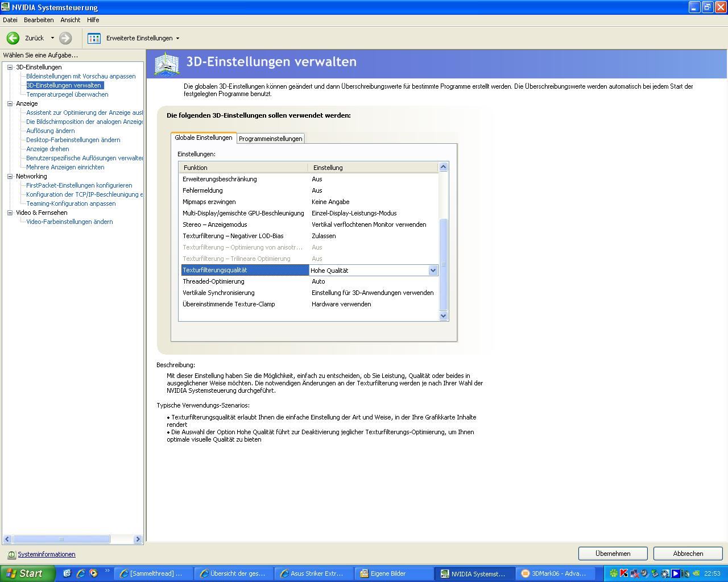Open the Datei menu
The image size is (728, 582).
click(x=10, y=20)
